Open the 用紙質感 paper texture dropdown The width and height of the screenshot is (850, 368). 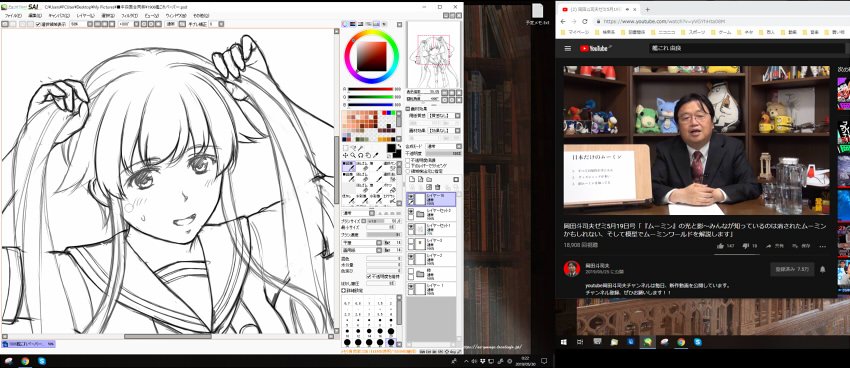coord(445,115)
